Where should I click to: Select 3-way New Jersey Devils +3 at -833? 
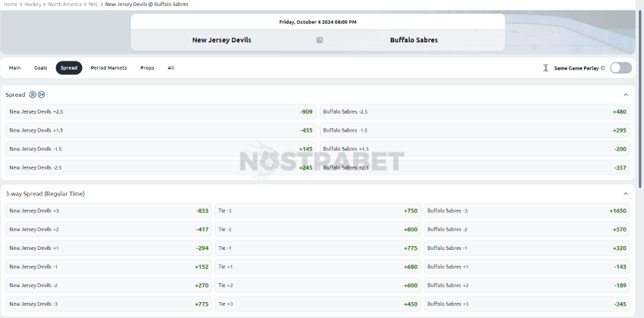[109, 211]
